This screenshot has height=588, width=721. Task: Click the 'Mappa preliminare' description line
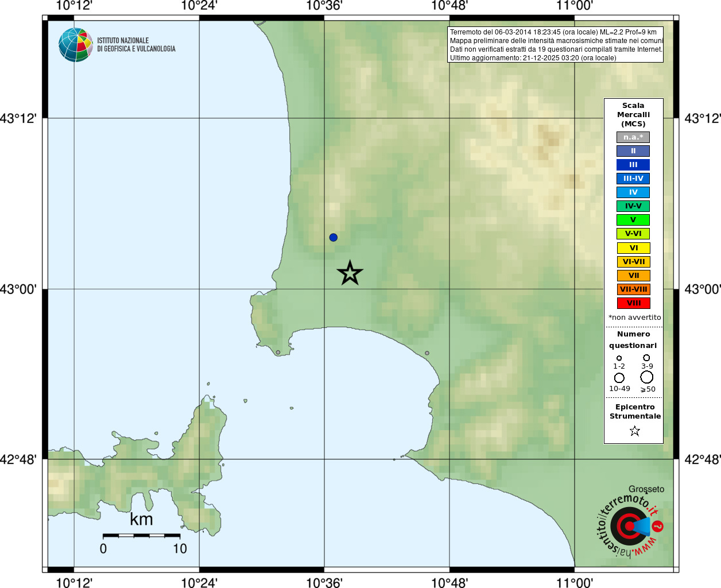pos(556,41)
